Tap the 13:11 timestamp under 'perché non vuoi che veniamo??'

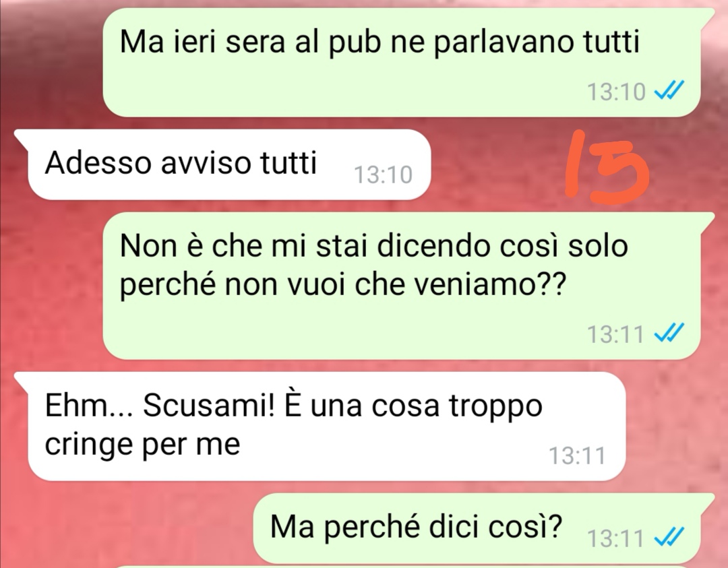pos(615,334)
